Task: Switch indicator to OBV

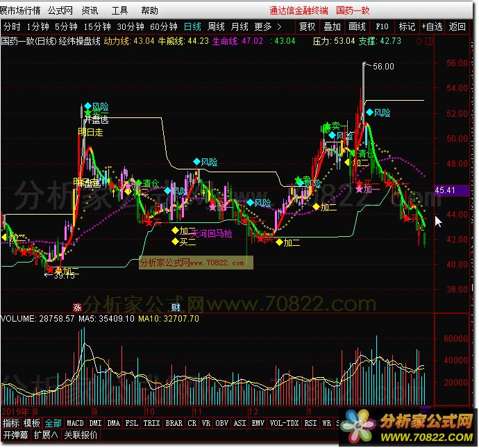Action: pos(221,423)
